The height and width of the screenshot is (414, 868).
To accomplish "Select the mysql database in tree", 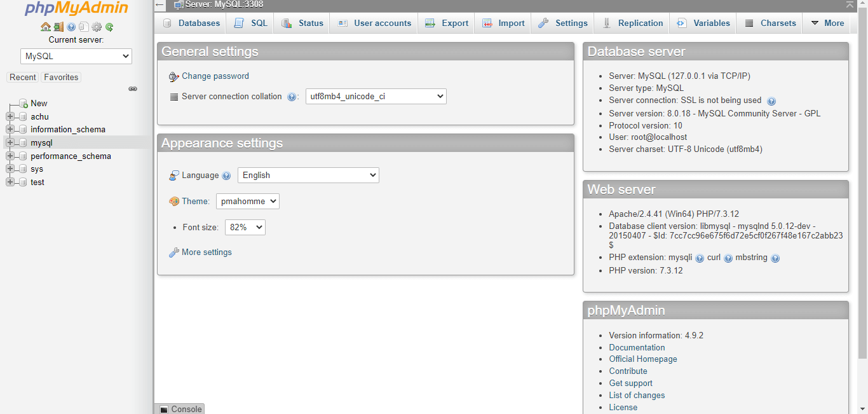I will (41, 142).
